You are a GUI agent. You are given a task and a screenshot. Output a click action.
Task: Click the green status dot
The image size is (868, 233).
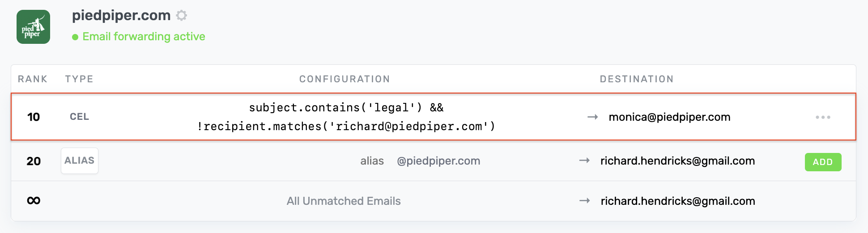[x=75, y=37]
